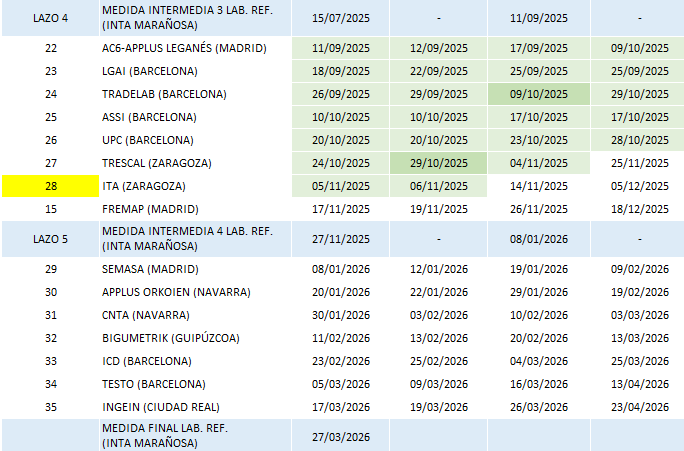Click the dark green 29/10/2025 cell in TRESCAL row

(438, 163)
